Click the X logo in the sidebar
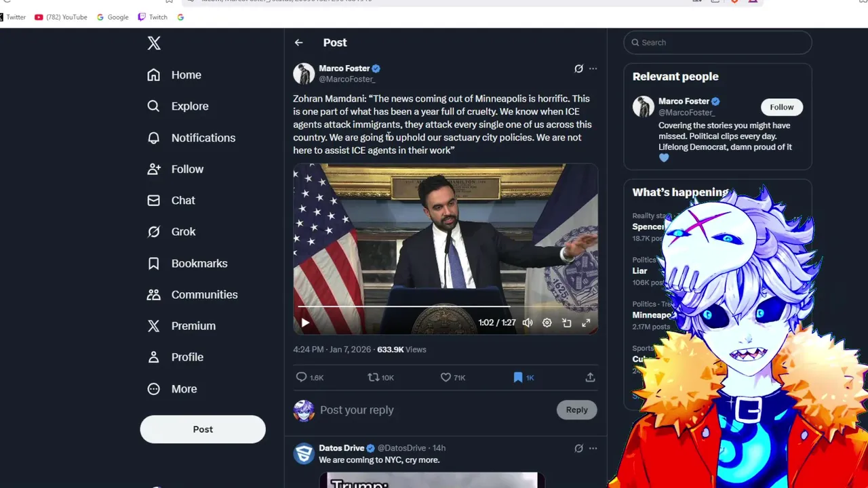Screen dimensions: 868x488 pyautogui.click(x=154, y=43)
